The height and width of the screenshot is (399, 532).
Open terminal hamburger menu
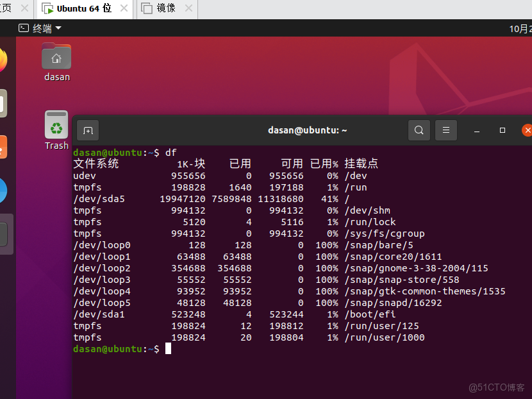click(x=446, y=130)
